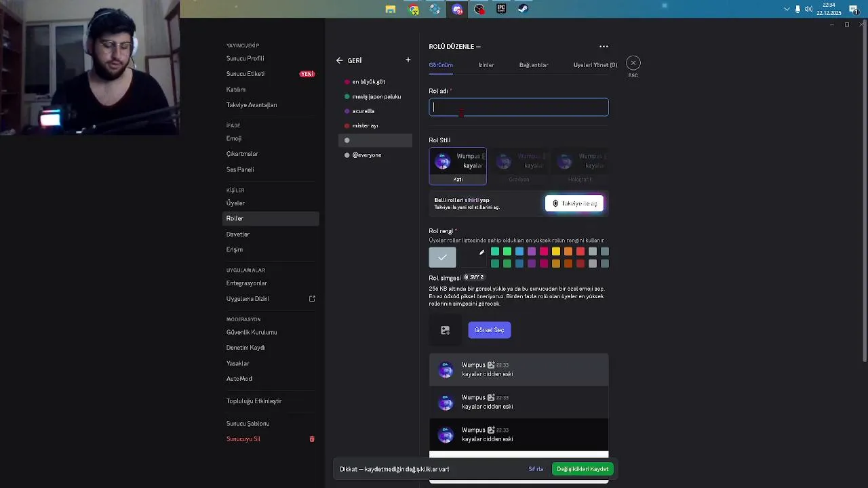868x488 pixels.
Task: Expand hidden system tray icons chevron
Action: point(787,9)
